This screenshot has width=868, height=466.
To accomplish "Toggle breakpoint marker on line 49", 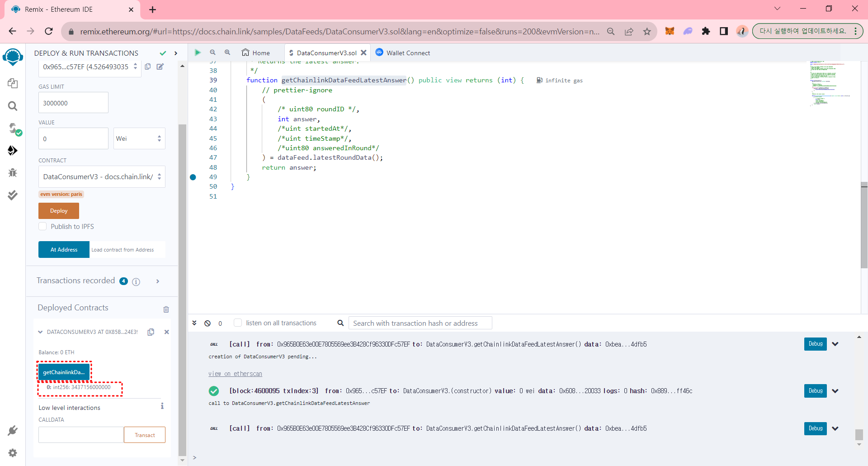I will [193, 177].
